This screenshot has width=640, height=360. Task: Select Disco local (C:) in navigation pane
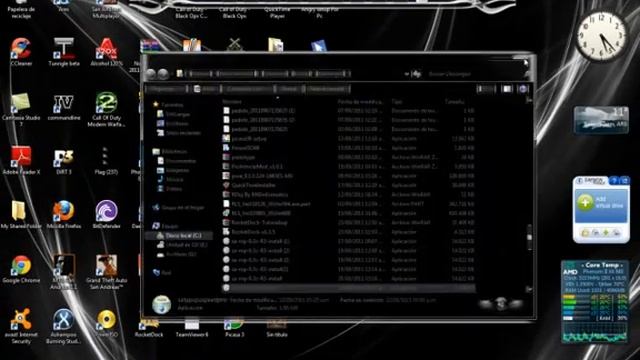click(179, 236)
